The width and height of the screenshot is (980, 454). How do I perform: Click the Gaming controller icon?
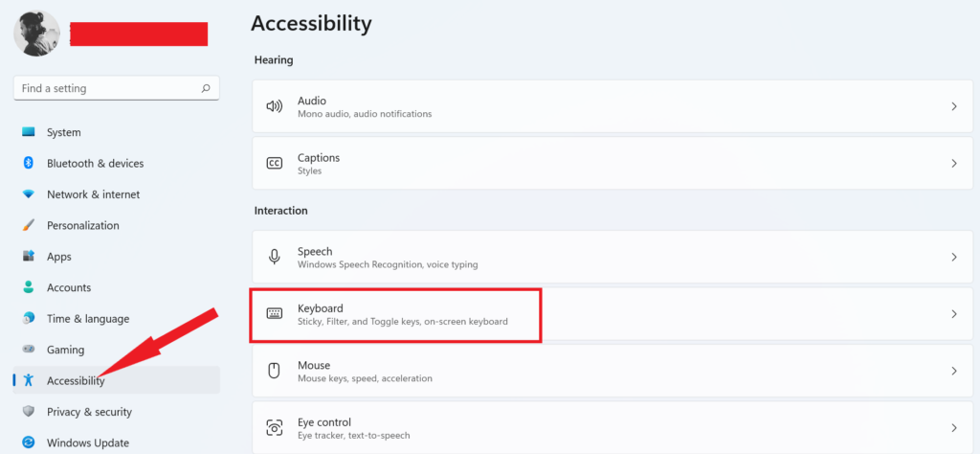tap(29, 350)
